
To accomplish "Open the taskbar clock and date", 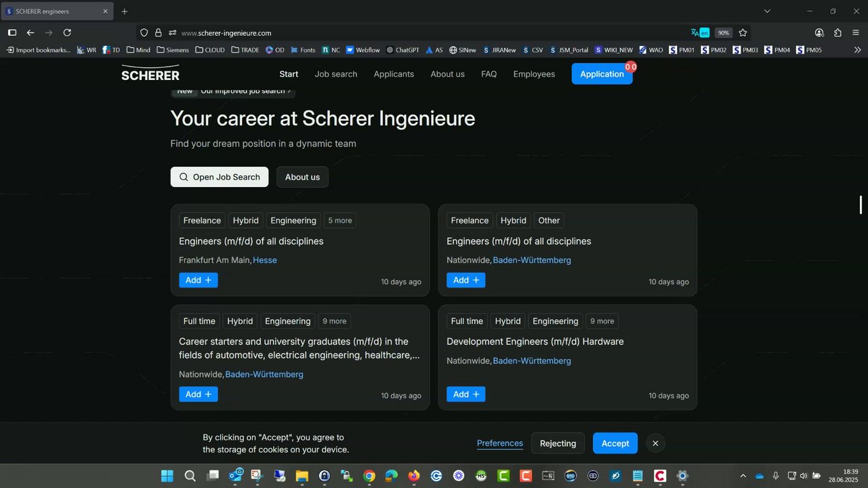I will [x=842, y=476].
